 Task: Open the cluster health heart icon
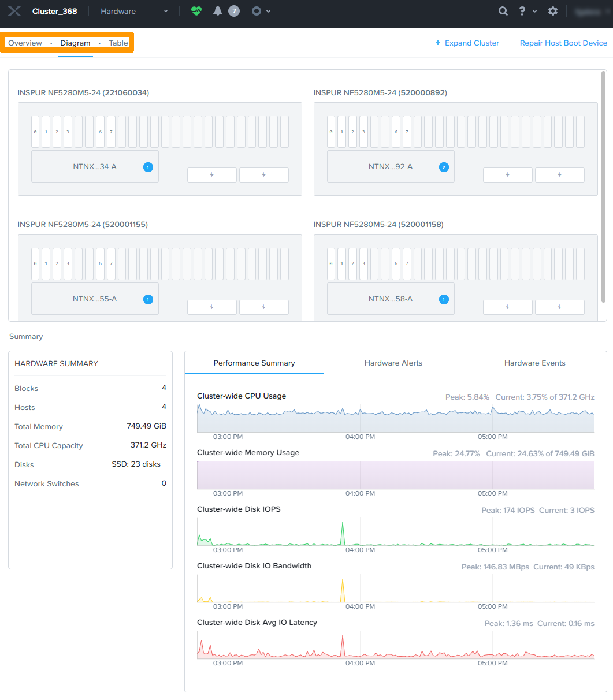[196, 11]
